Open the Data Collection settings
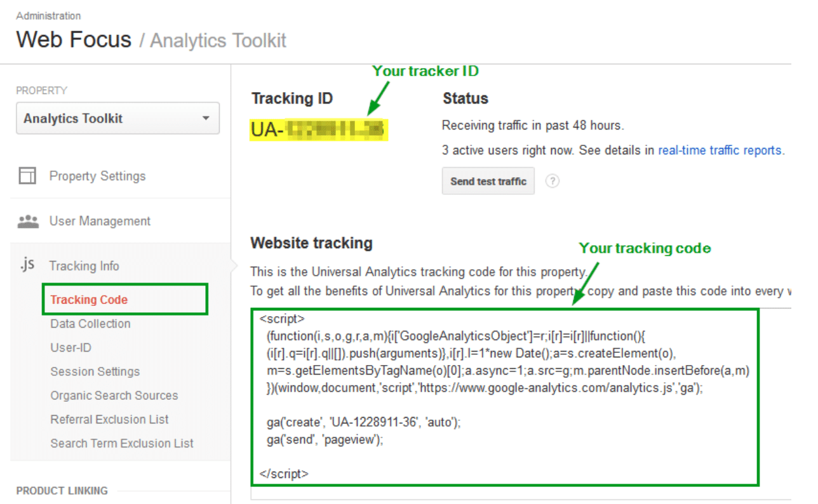Viewport: 818px width, 504px height. 90,324
